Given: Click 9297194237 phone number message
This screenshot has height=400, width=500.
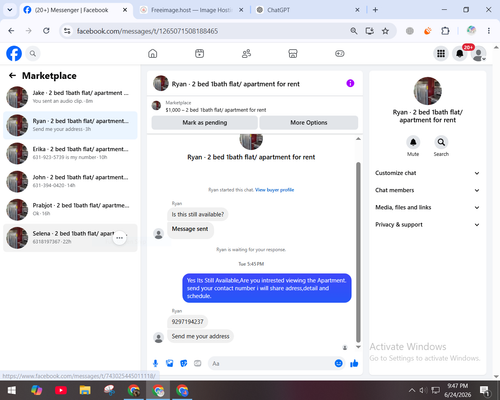Looking at the screenshot, I should 187,322.
